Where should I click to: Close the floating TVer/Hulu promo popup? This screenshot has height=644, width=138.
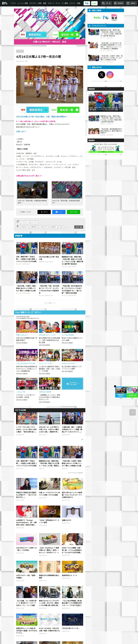115,386
